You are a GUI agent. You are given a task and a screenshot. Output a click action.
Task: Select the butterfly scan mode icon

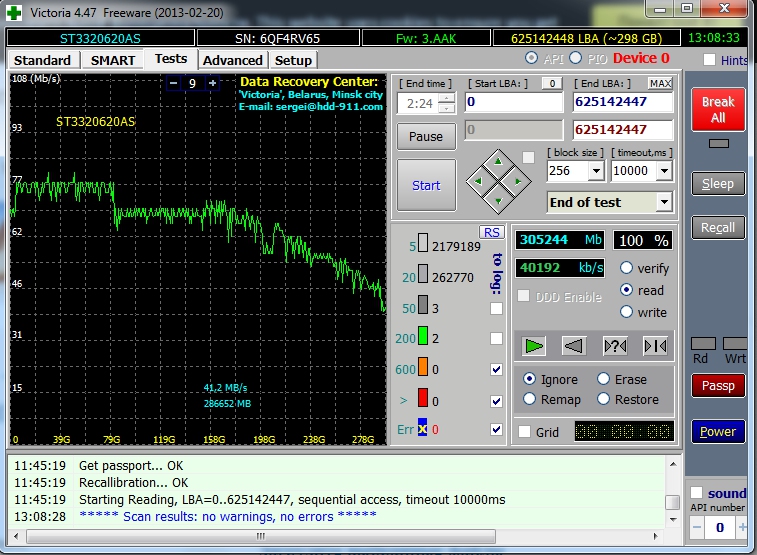click(655, 346)
